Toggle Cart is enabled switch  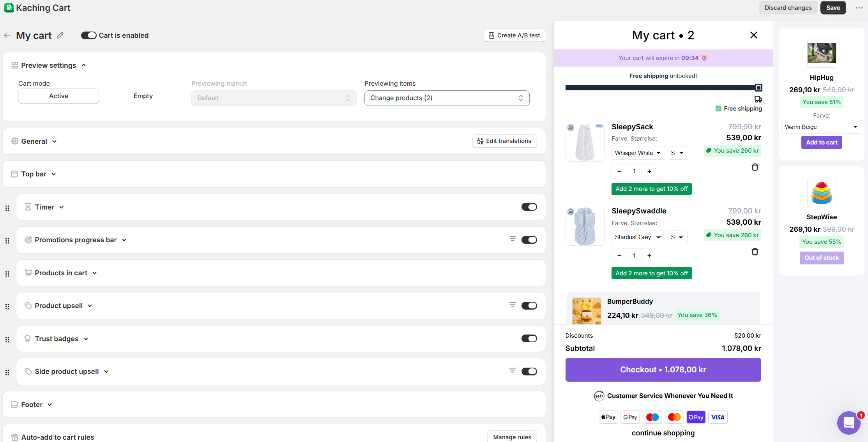(89, 35)
